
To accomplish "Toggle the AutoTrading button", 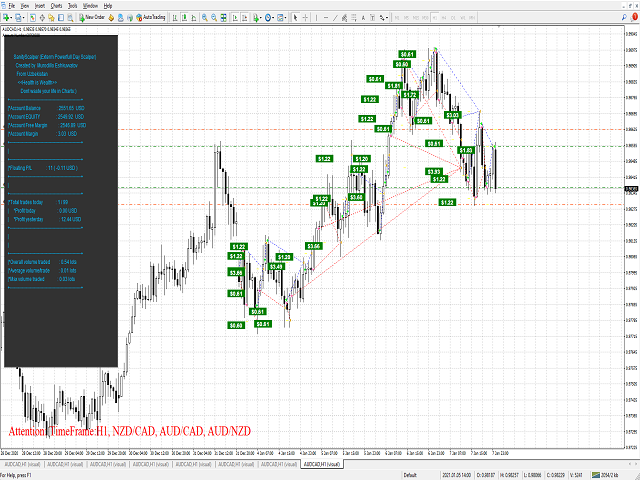I will pyautogui.click(x=151, y=18).
